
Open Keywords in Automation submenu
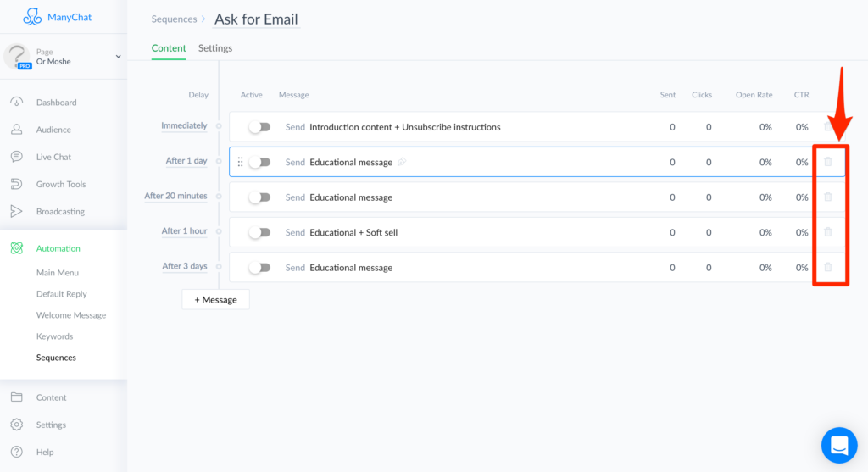54,336
